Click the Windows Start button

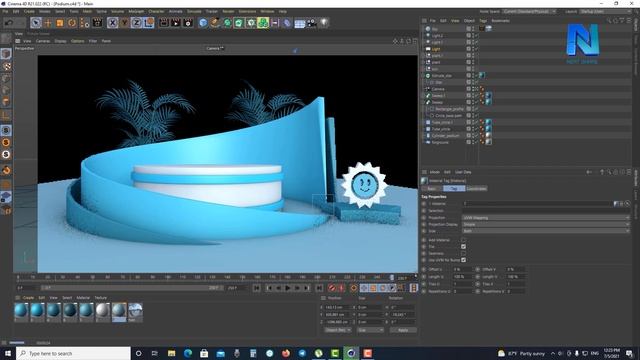pos(7,353)
